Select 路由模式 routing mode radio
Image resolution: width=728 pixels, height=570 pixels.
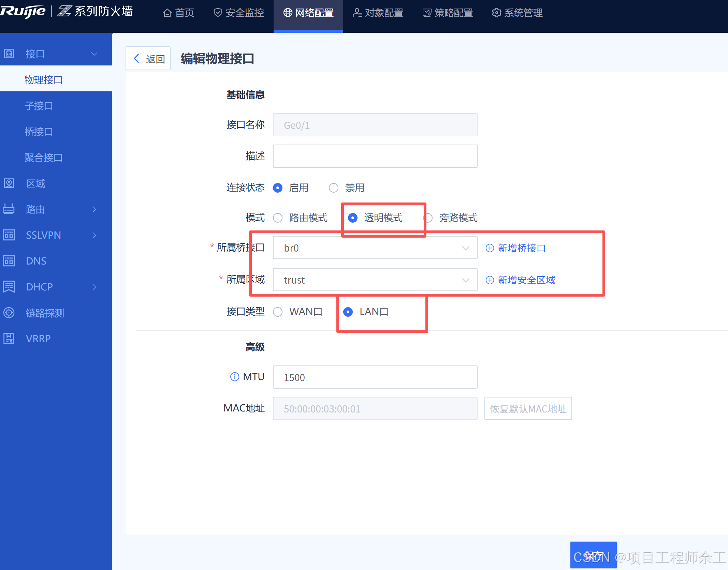click(278, 218)
